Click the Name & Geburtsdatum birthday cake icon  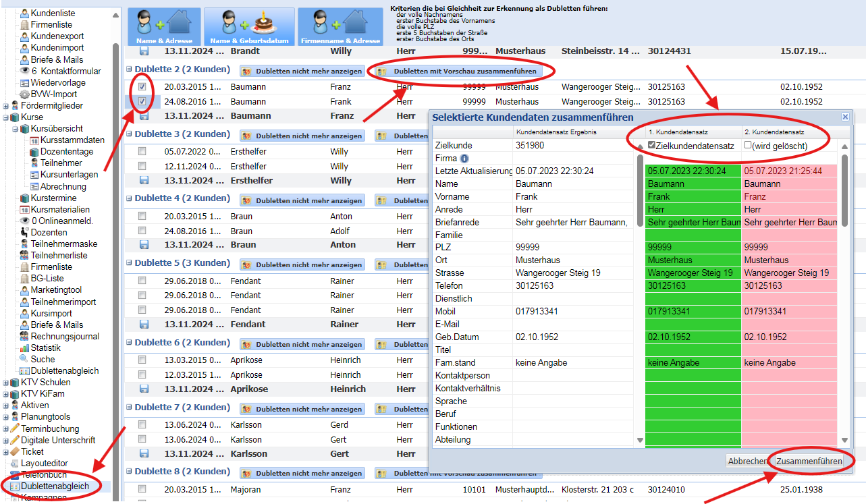(x=249, y=26)
